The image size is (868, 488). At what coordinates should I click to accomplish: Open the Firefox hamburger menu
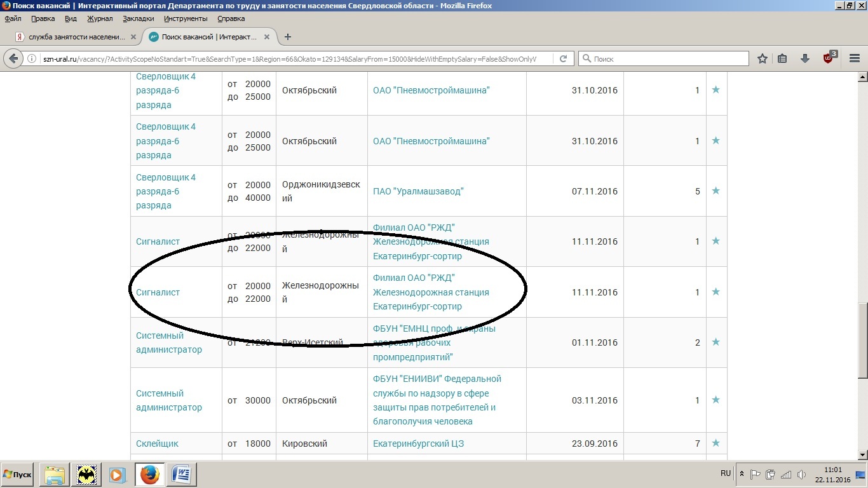(854, 58)
